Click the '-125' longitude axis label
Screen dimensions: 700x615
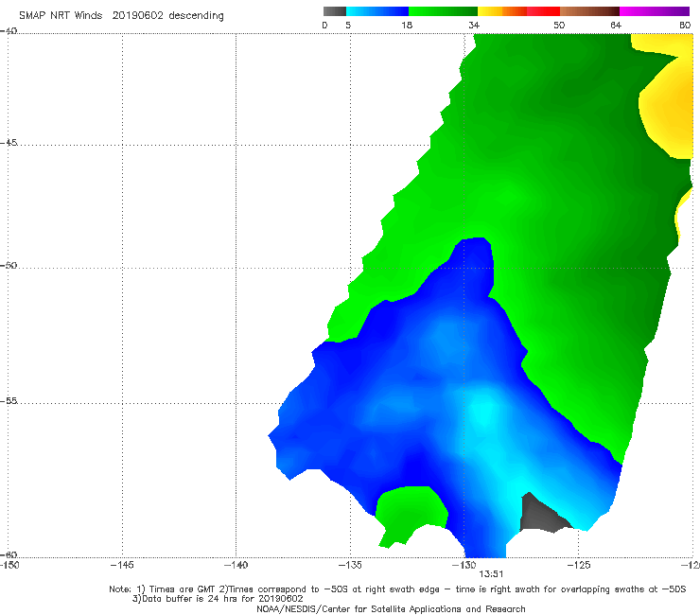(579, 565)
